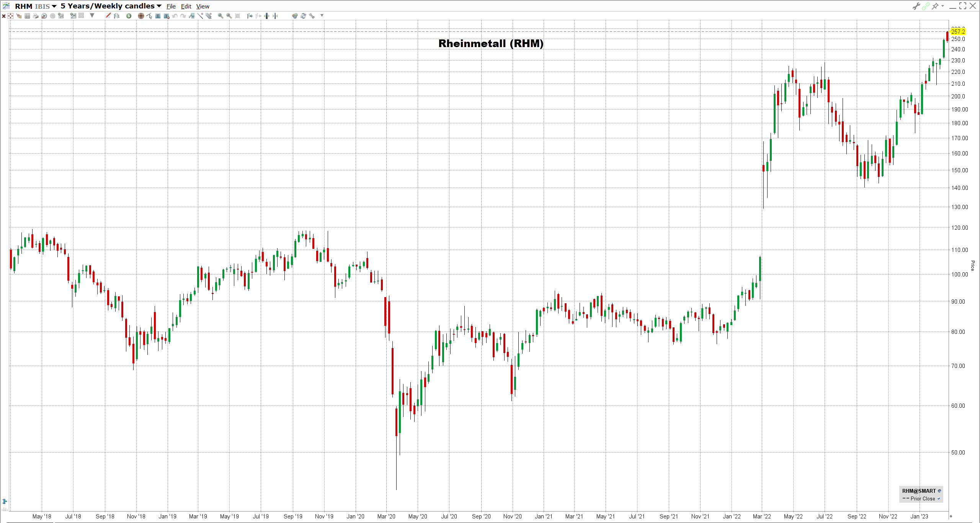Uncheck the Prior Close checkbox
Viewport: 980px width, 523px height.
(x=939, y=498)
